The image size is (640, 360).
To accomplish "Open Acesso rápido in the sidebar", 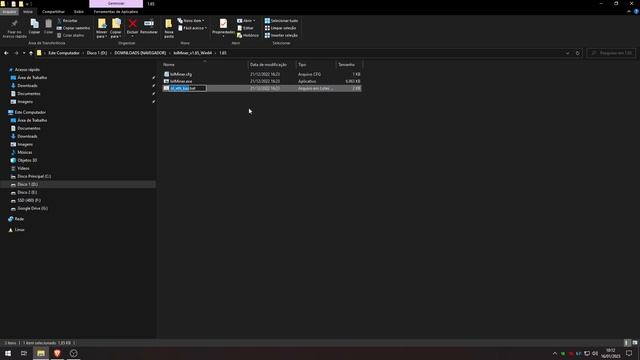I will pos(27,70).
